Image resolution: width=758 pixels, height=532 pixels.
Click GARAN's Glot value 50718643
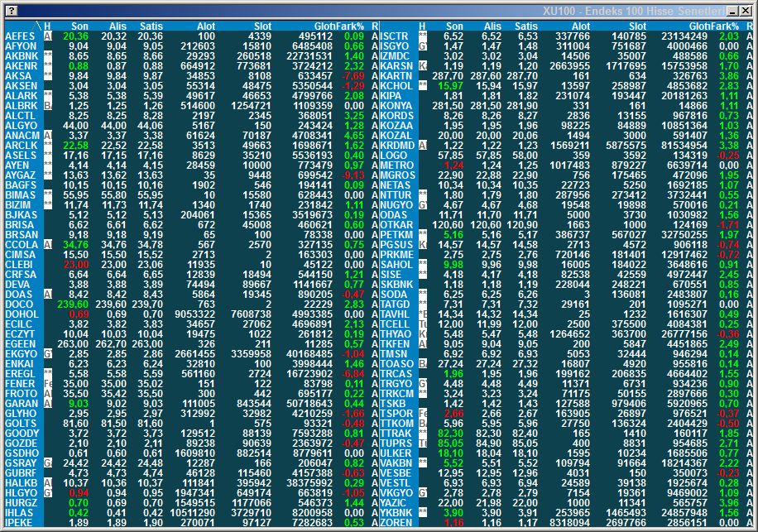pyautogui.click(x=309, y=404)
